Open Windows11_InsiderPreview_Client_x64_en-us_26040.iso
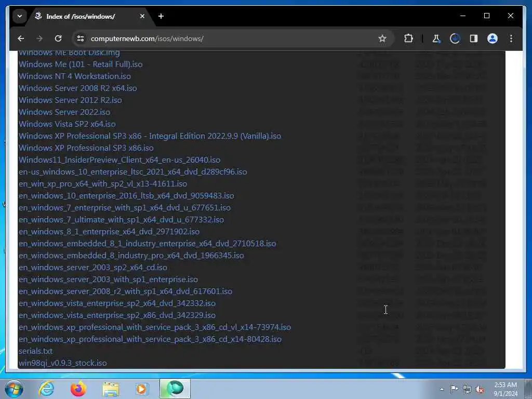The width and height of the screenshot is (532, 399). [119, 160]
